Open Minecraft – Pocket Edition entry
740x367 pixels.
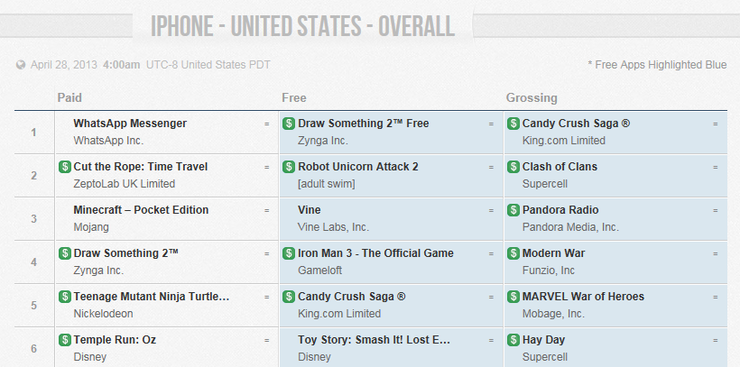point(141,210)
